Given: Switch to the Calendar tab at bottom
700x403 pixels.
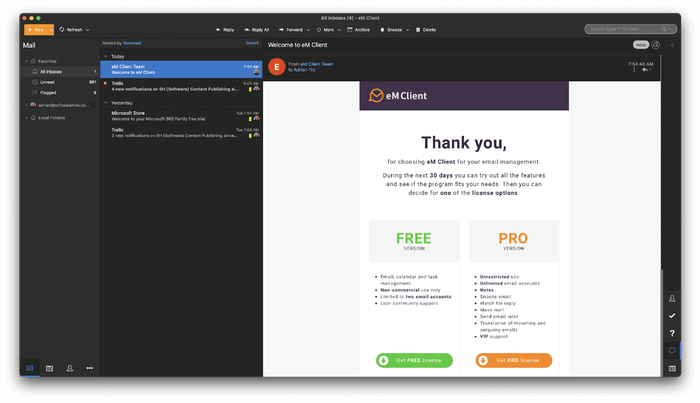Looking at the screenshot, I should click(x=50, y=368).
